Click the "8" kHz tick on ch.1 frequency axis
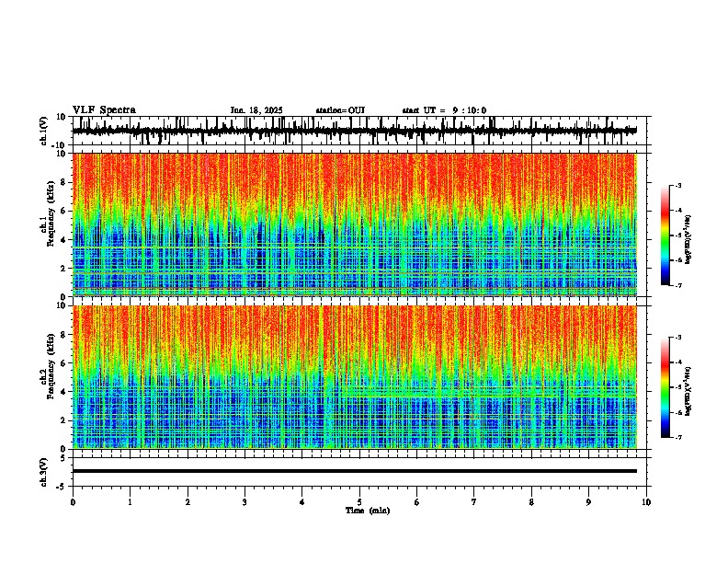Screen dimensions: 728x563 64,182
